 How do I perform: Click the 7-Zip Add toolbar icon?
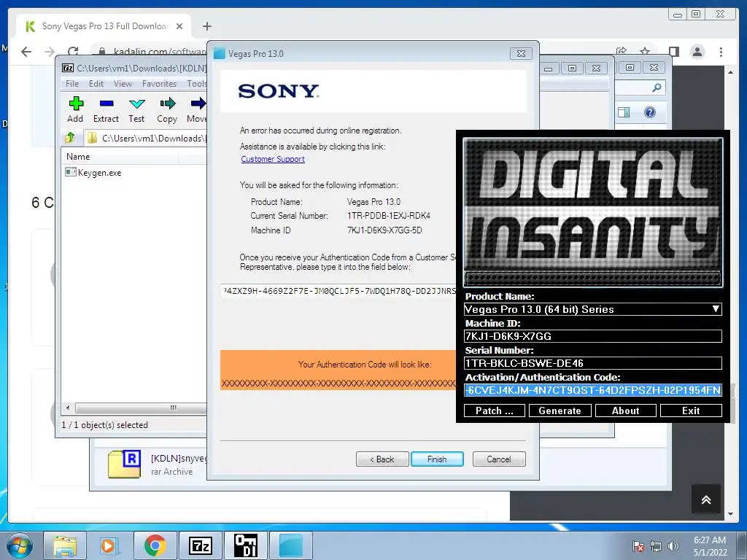coord(75,109)
